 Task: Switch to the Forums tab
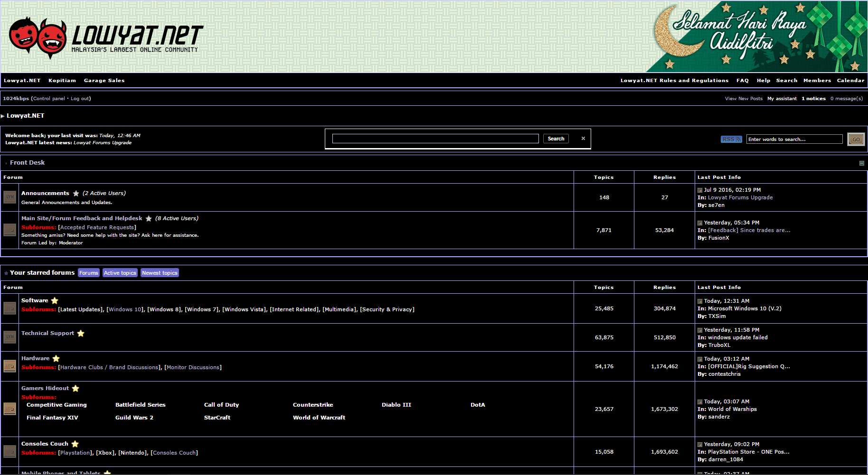click(x=89, y=273)
